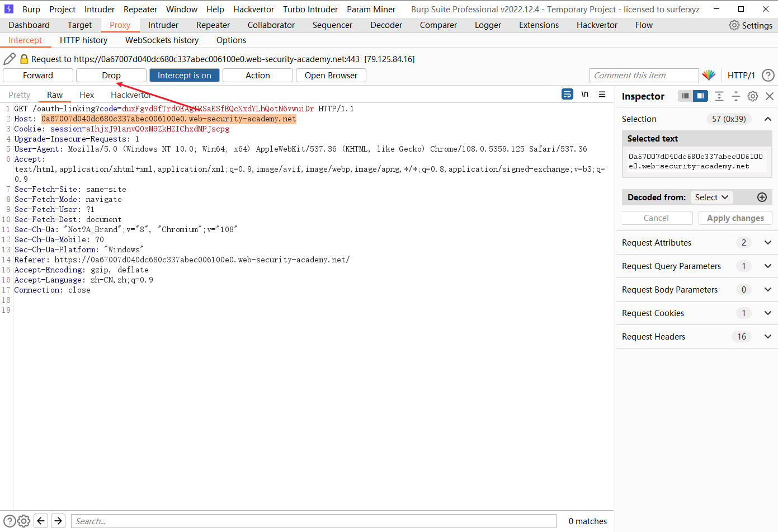Open the Inspector settings gear icon

tap(752, 96)
